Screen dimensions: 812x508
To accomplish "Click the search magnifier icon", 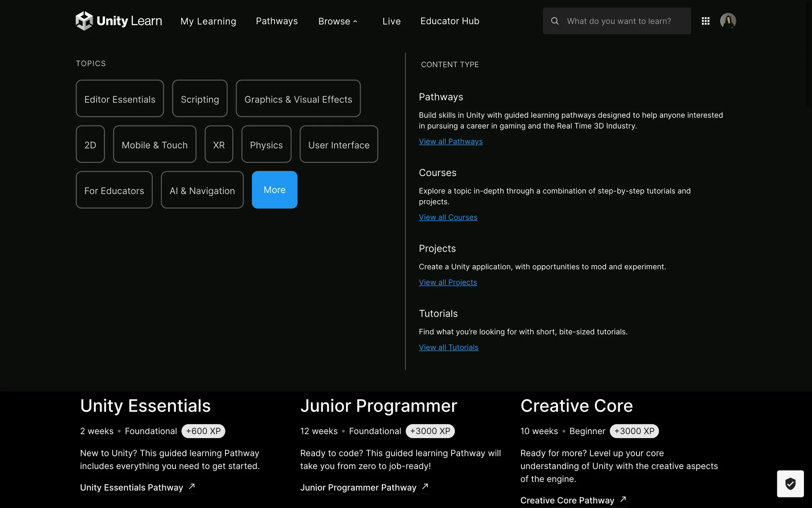I will pos(555,21).
